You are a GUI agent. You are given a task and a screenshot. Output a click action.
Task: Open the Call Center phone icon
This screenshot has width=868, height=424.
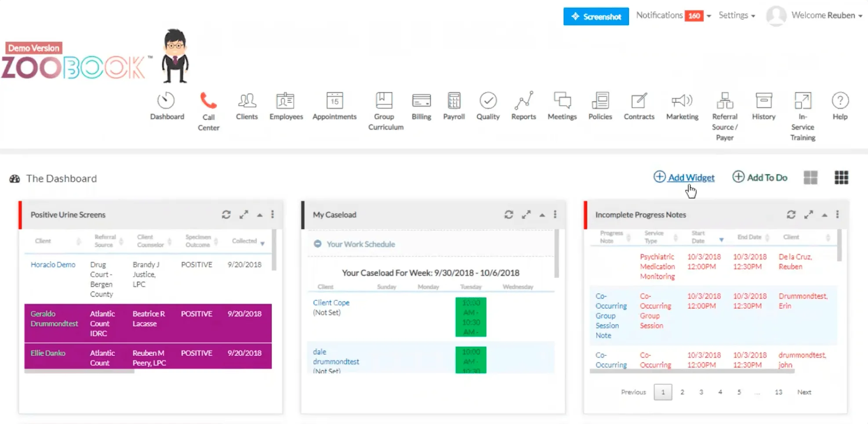[x=208, y=101]
